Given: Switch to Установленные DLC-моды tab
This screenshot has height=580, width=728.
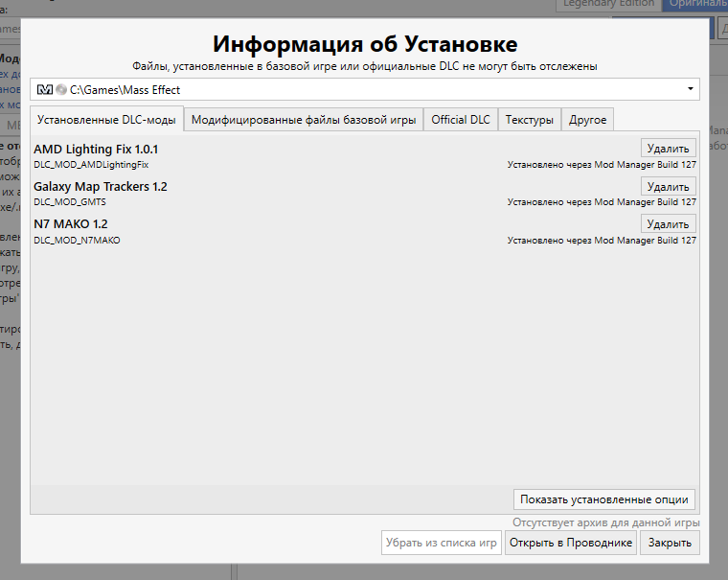Looking at the screenshot, I should [x=106, y=120].
